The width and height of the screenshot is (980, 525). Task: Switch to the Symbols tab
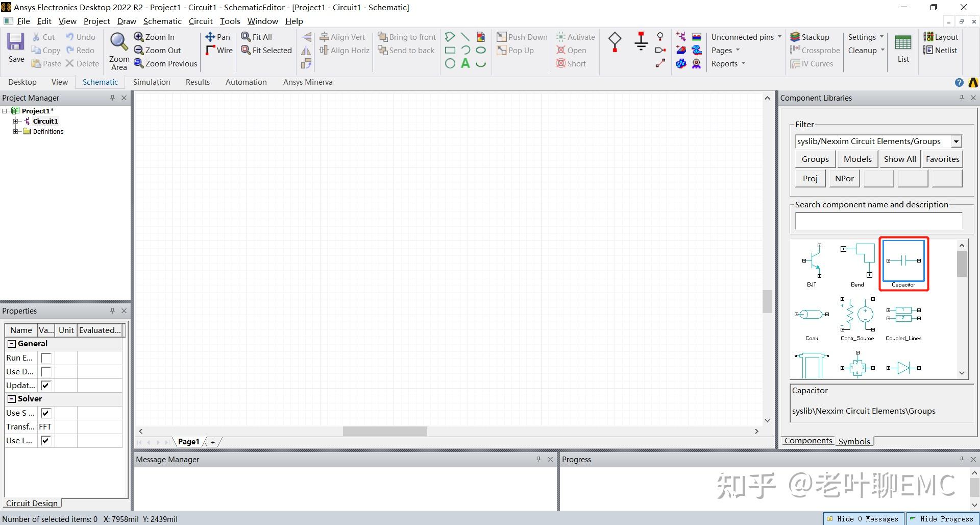[854, 441]
